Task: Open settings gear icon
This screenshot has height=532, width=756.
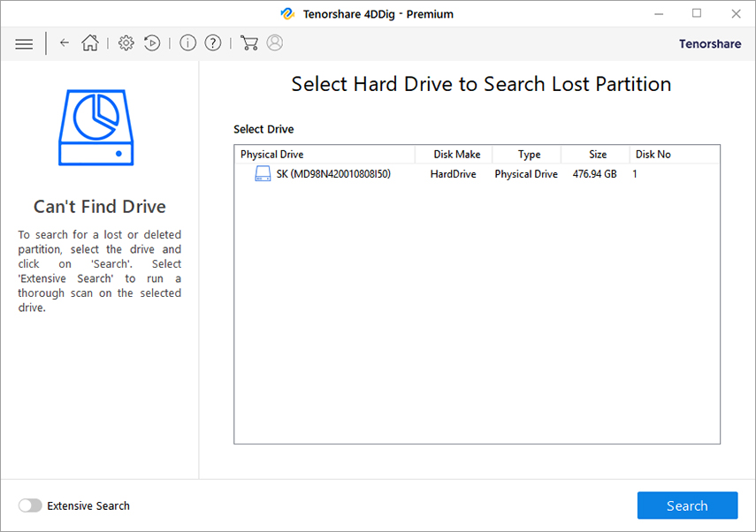Action: click(x=126, y=43)
